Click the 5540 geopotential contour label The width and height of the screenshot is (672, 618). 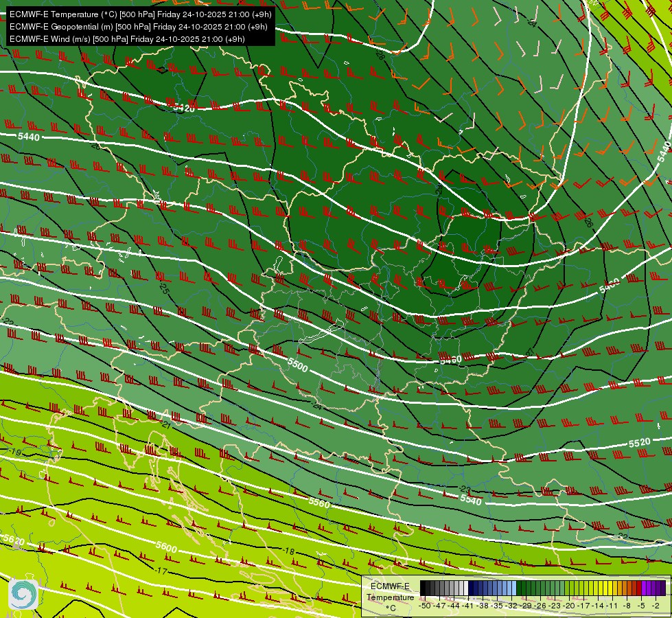[x=471, y=500]
